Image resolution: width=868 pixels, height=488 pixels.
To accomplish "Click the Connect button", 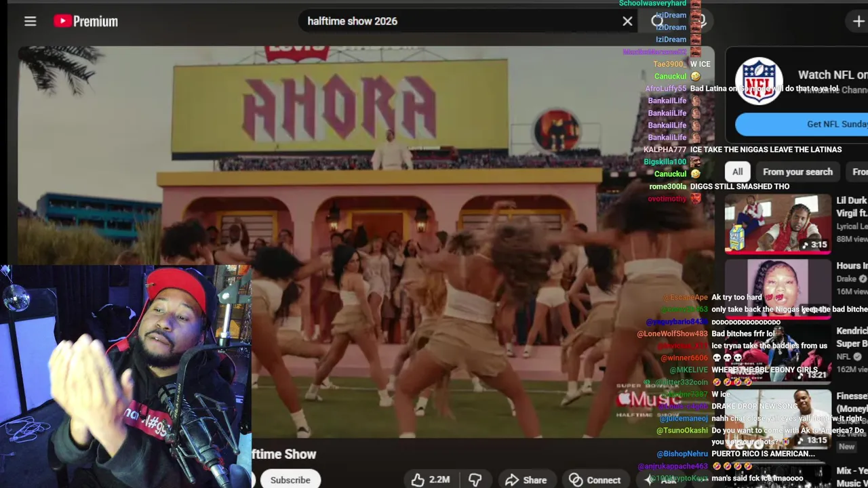I will (x=595, y=480).
